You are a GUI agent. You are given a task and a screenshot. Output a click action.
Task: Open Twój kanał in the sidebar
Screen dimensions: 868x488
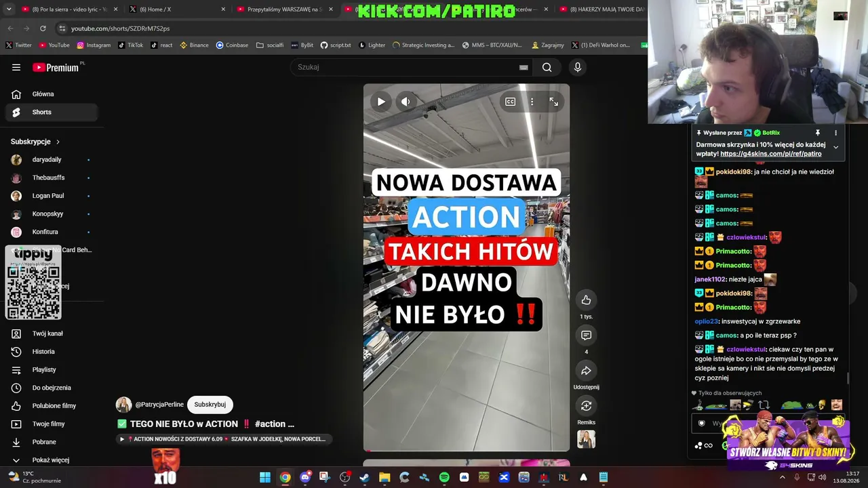(x=52, y=333)
